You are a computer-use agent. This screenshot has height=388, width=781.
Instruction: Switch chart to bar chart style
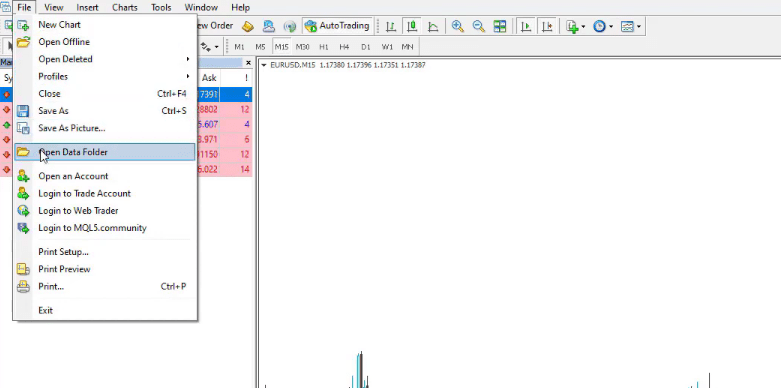click(391, 26)
